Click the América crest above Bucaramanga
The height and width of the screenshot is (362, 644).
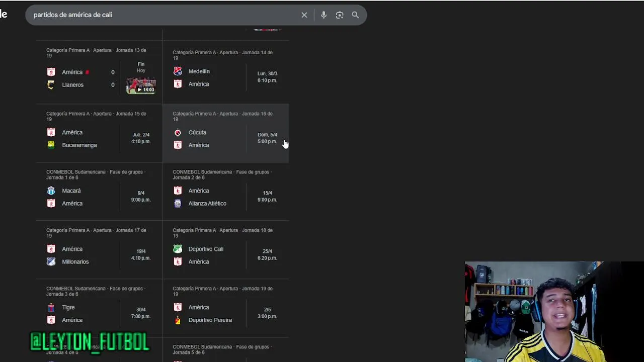coord(51,132)
